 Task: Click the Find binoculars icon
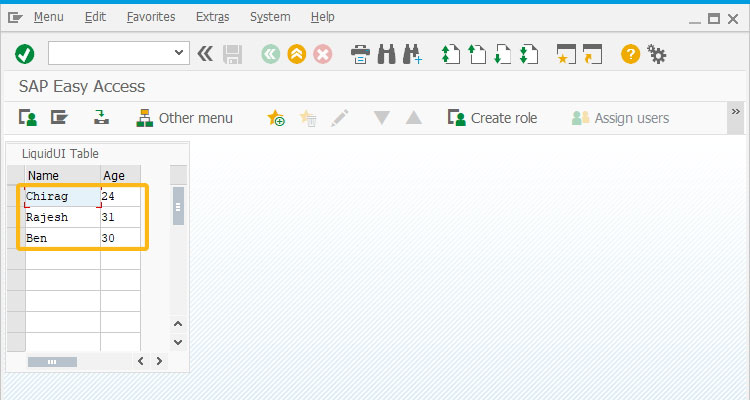(386, 54)
